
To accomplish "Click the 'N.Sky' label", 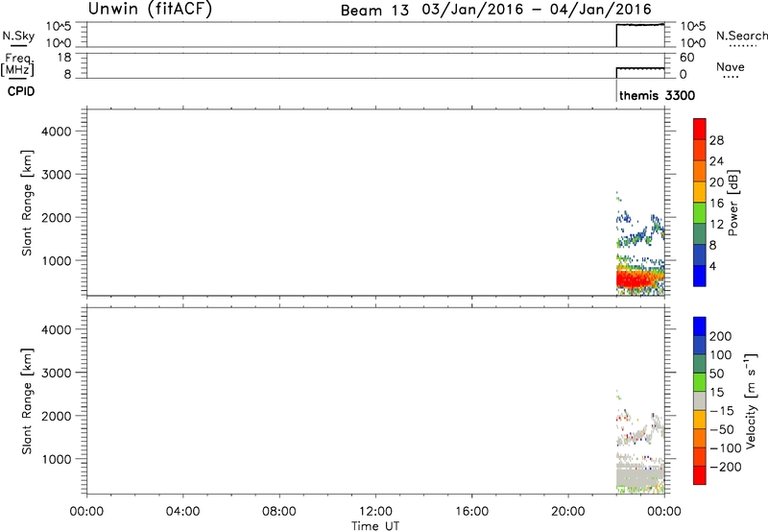I will coord(18,36).
